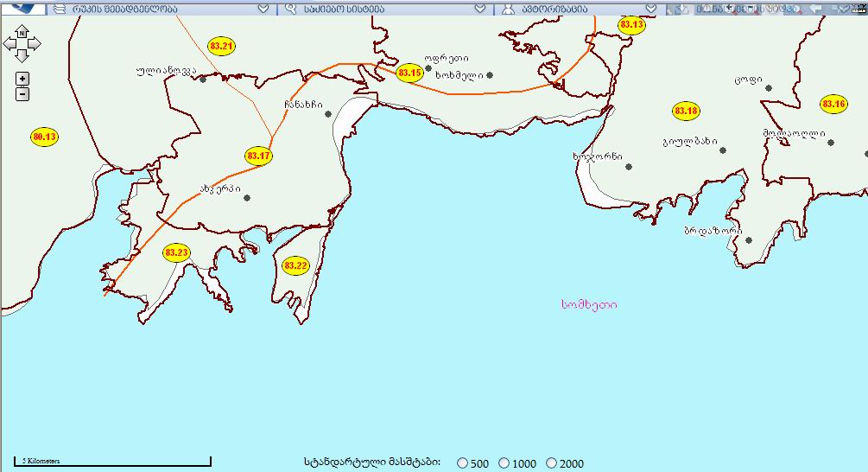Pan the map east with right arrow
The width and height of the screenshot is (868, 472).
click(35, 44)
